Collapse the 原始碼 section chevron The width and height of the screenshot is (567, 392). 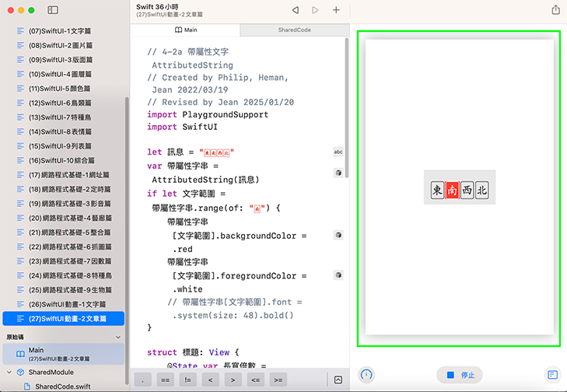118,338
